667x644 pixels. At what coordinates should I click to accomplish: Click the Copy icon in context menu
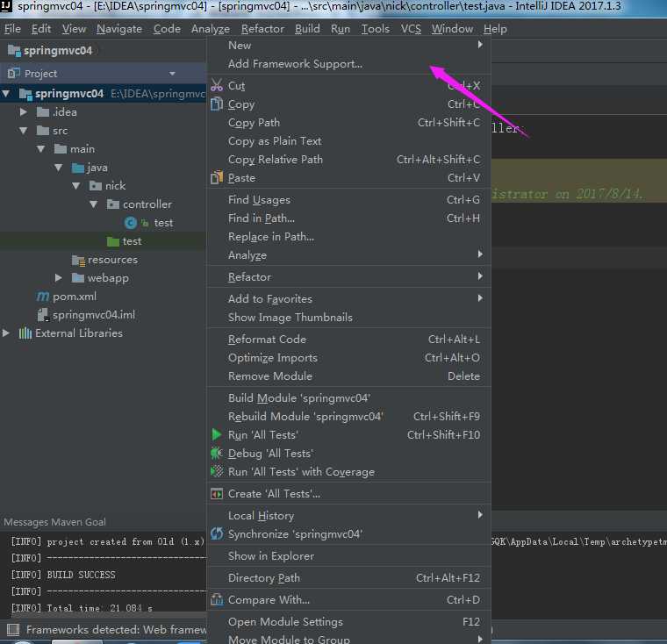[217, 104]
